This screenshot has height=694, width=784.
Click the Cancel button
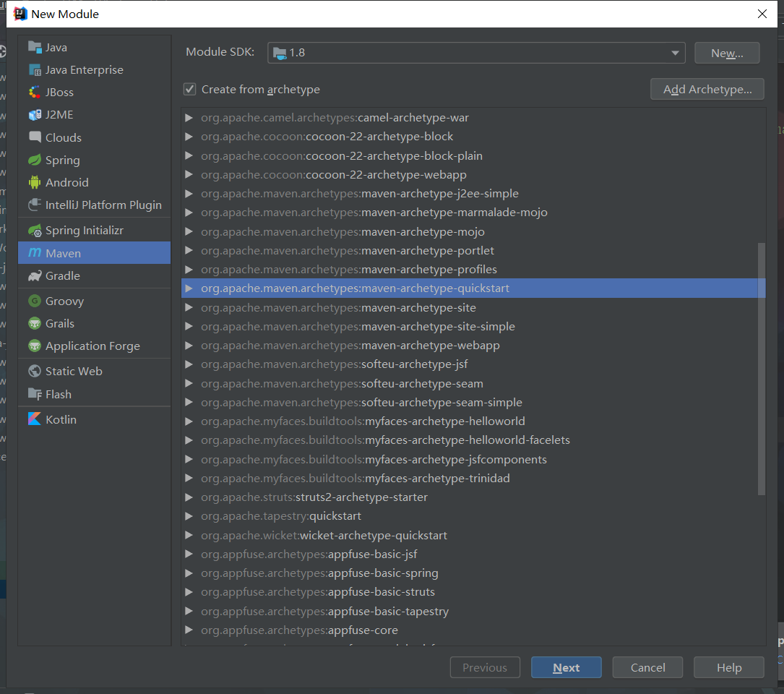647,667
